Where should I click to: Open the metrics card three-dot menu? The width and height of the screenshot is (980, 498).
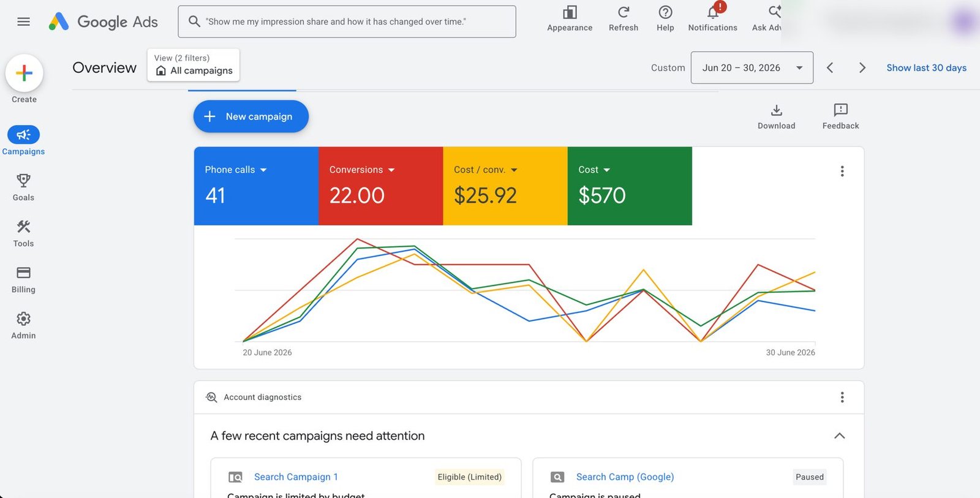click(x=842, y=172)
